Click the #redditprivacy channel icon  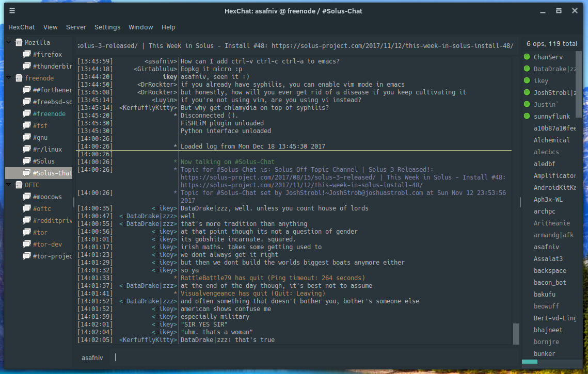point(27,220)
